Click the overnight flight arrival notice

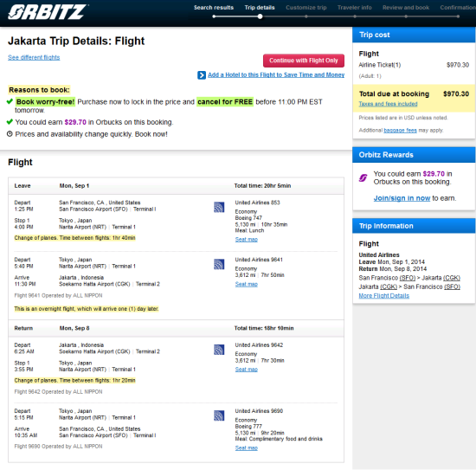point(87,309)
